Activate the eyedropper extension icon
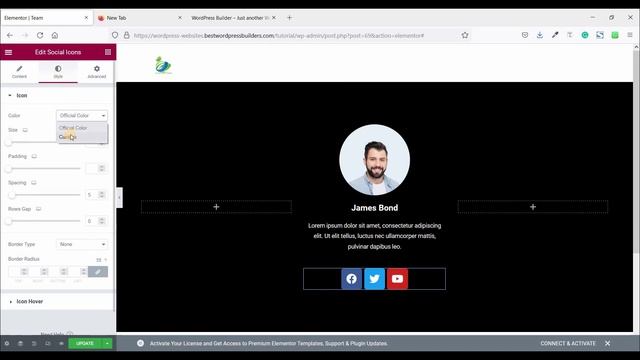This screenshot has height=360, width=640. 555,36
